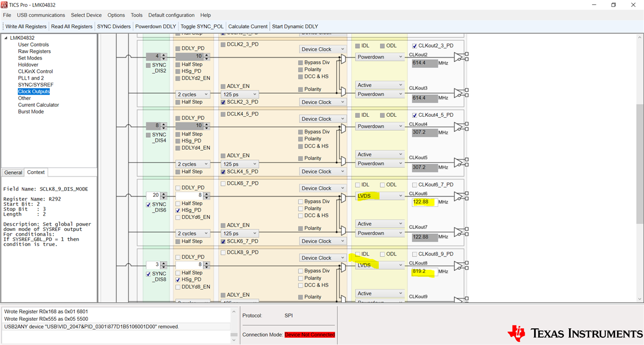Viewport: 644px width, 345px height.
Task: Toggle the DCLK8_9_PD checkbox
Action: coord(223,253)
